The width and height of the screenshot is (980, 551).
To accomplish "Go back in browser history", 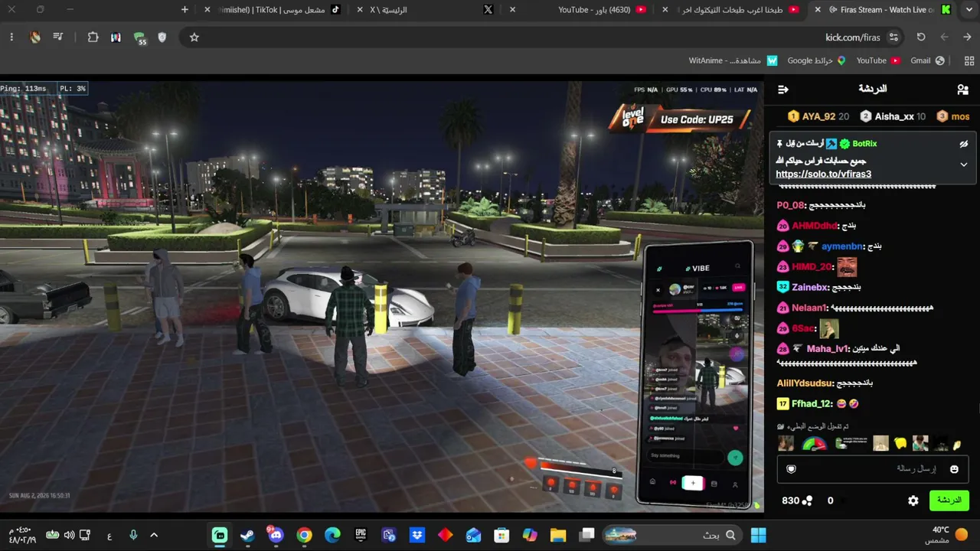I will pos(968,37).
